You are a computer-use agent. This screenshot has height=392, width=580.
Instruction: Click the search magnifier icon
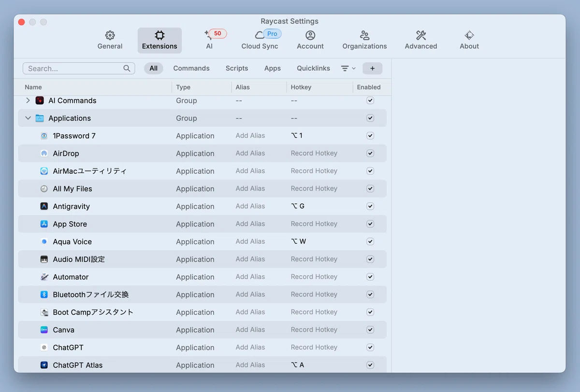127,69
